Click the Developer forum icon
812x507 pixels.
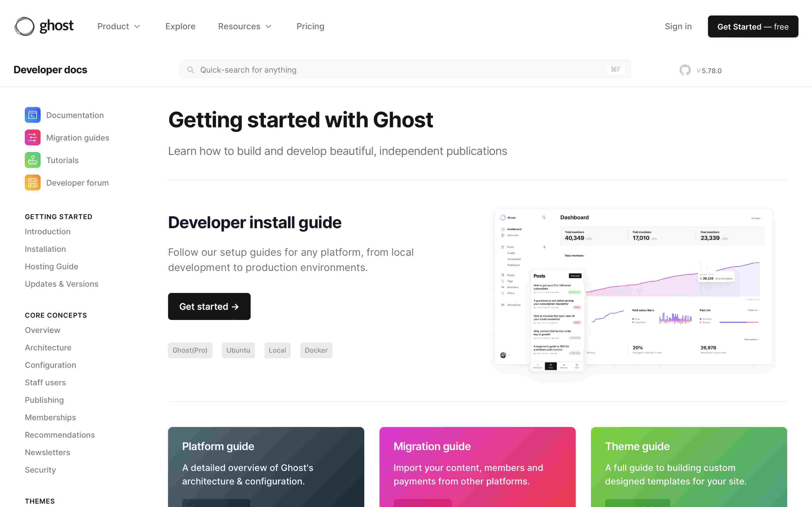point(32,182)
